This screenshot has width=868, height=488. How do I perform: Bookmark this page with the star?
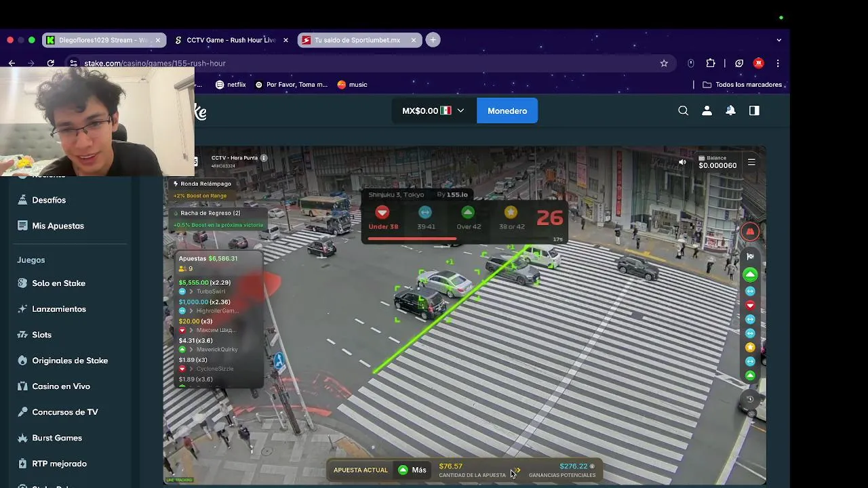664,63
